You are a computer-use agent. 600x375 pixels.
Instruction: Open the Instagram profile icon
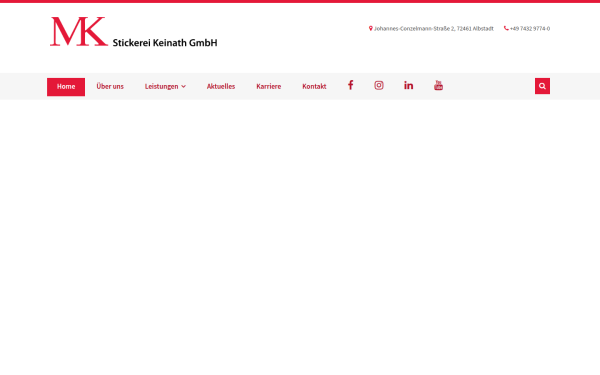click(x=379, y=85)
